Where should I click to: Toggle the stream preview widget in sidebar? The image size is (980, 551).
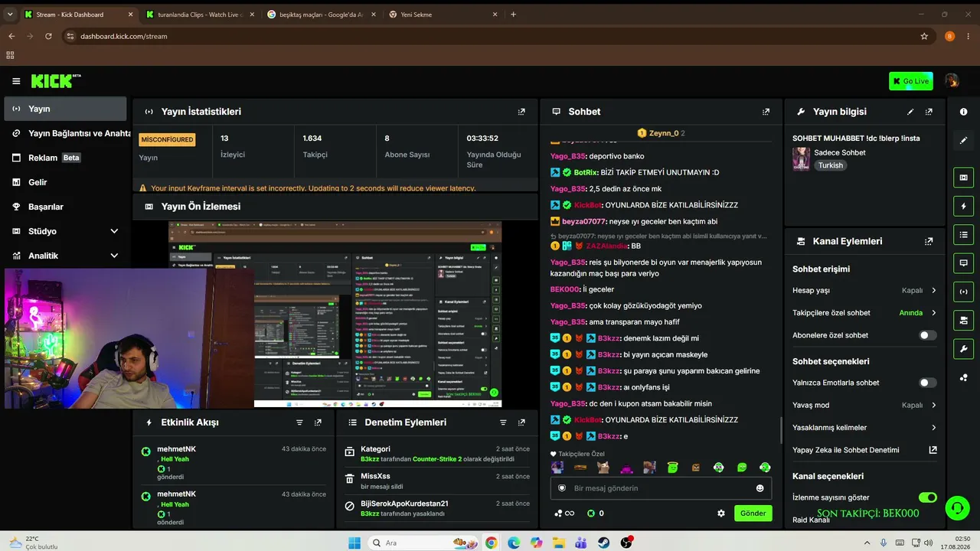(x=964, y=178)
